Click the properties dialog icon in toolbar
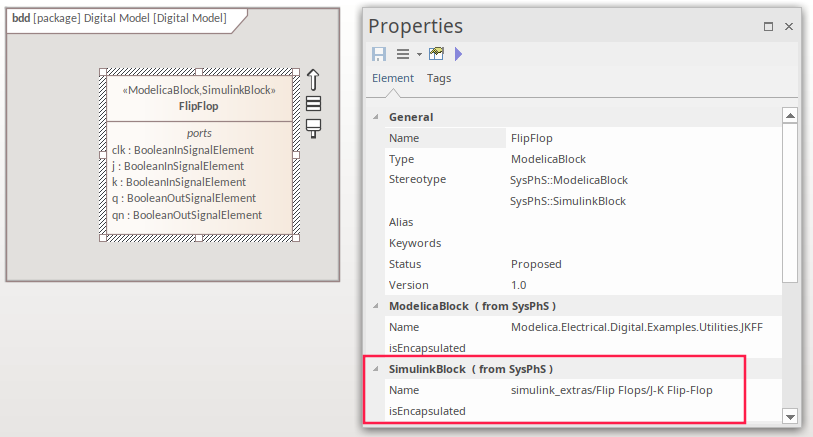The width and height of the screenshot is (813, 437). pyautogui.click(x=436, y=54)
